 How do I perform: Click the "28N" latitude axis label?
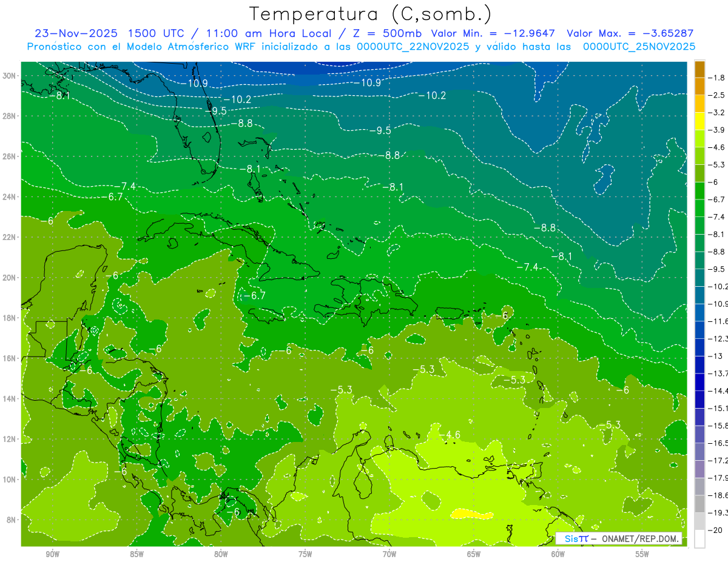10,116
